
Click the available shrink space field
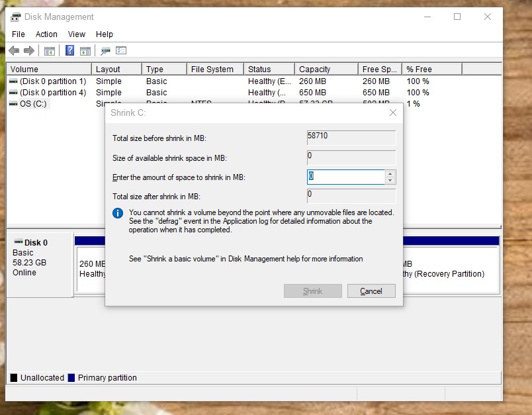[x=351, y=158]
